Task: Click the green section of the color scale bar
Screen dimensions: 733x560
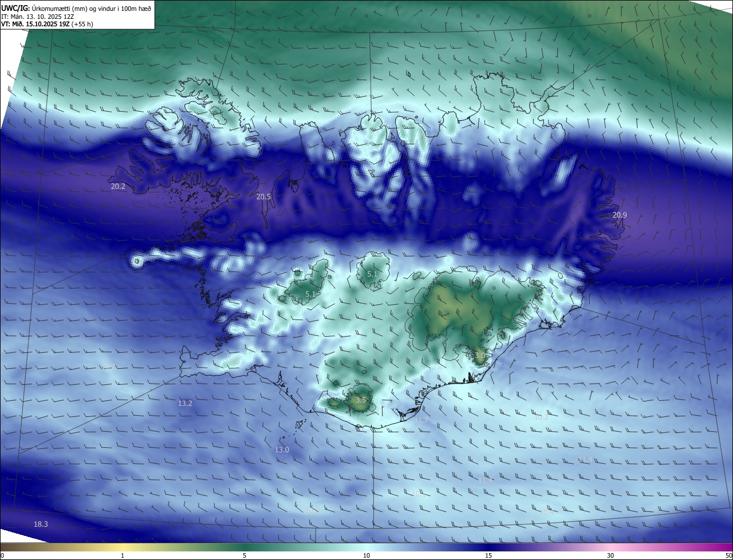Action: pos(245,547)
